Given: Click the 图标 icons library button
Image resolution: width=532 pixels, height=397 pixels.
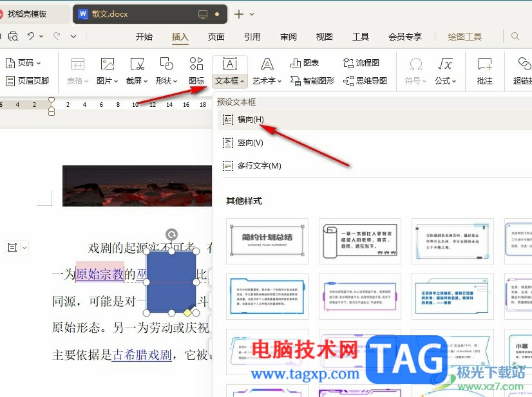Looking at the screenshot, I should [196, 71].
